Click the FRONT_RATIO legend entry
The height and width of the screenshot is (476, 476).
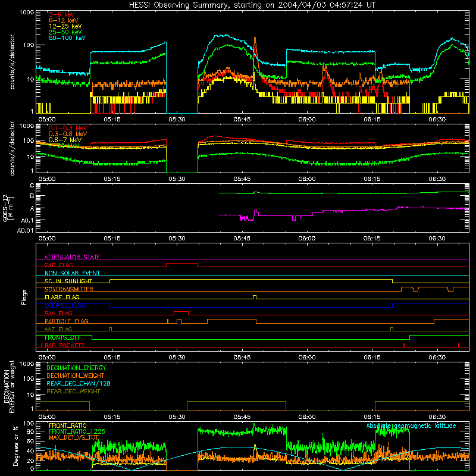(68, 425)
